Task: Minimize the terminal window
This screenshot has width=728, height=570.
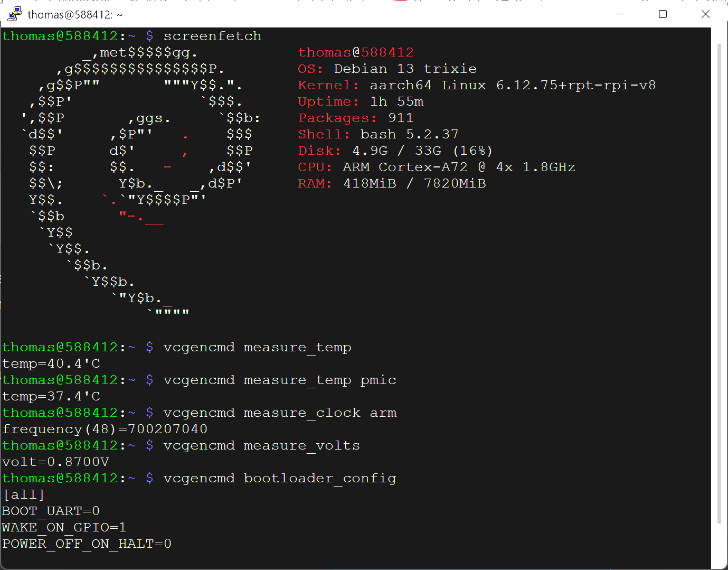Action: click(620, 14)
